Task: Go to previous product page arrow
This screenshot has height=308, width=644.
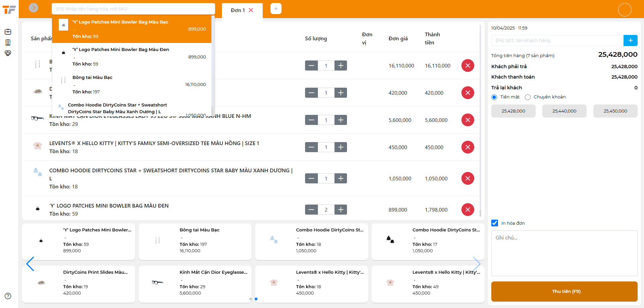Action: click(30, 264)
